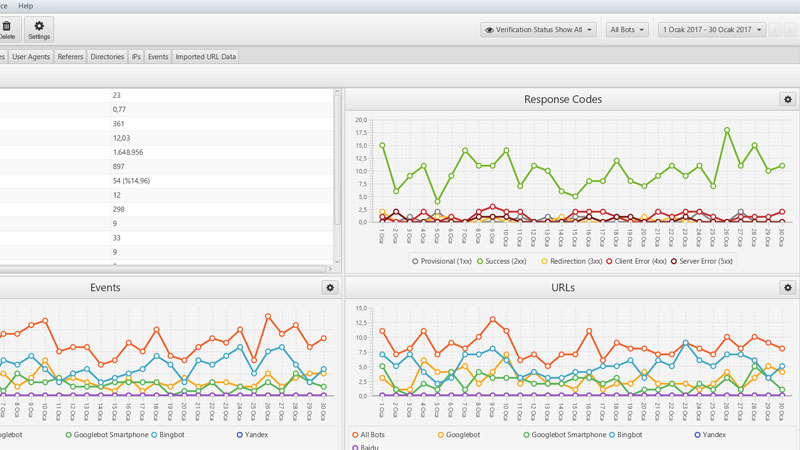The height and width of the screenshot is (450, 800).
Task: Toggle Success (2xx) legend series
Action: click(x=501, y=261)
